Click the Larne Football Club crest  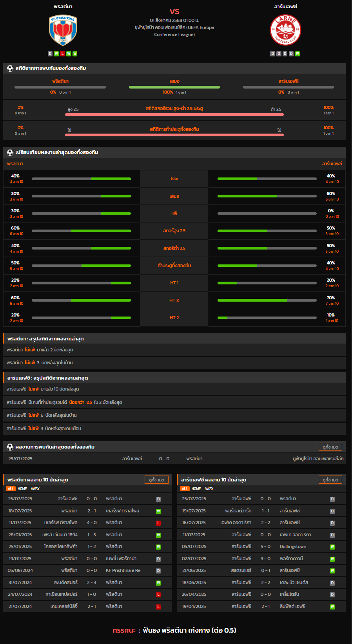tap(285, 30)
